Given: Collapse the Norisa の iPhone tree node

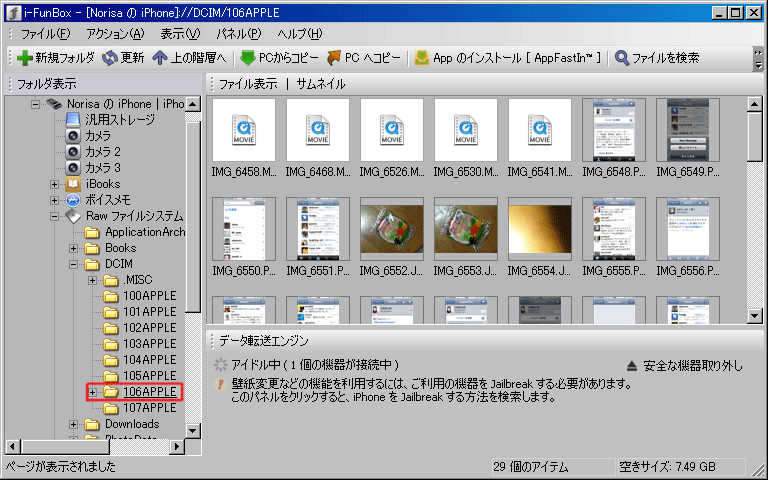Looking at the screenshot, I should point(35,104).
